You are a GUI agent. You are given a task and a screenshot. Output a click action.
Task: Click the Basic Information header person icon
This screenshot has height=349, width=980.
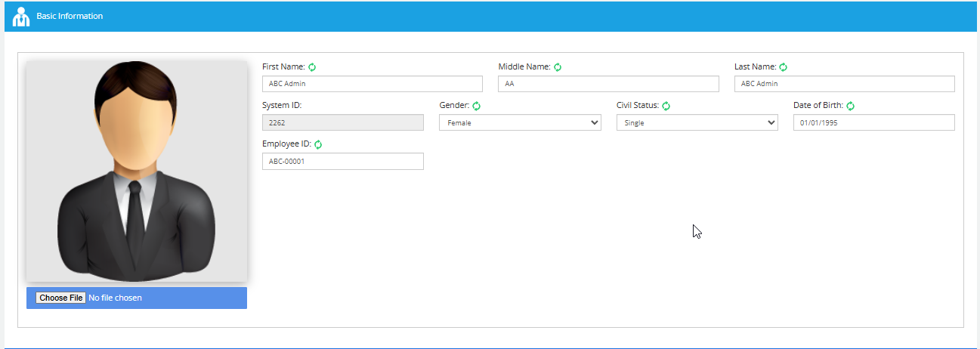21,16
